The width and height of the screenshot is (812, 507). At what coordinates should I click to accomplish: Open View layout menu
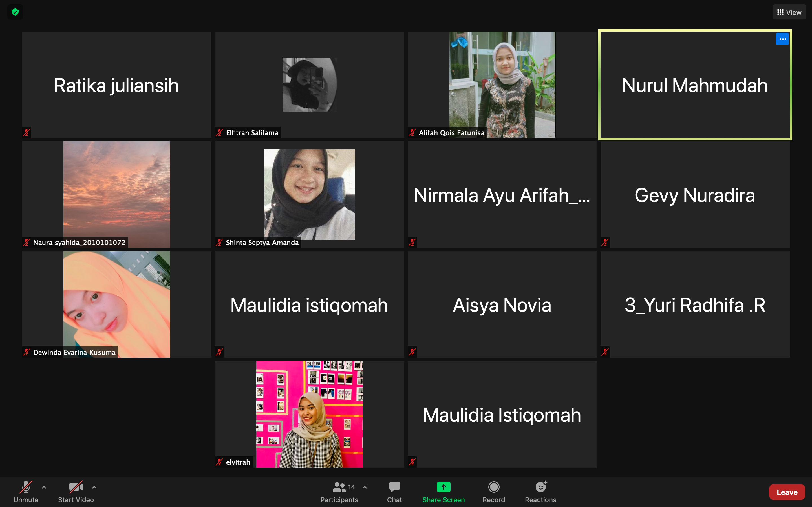789,11
